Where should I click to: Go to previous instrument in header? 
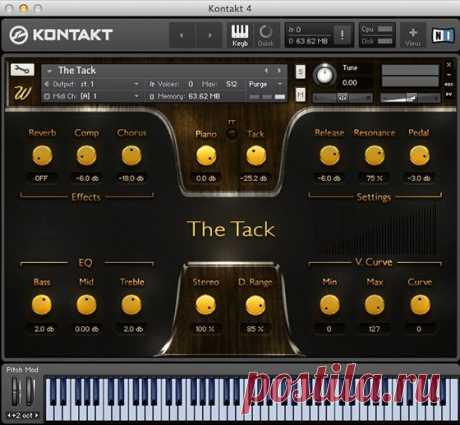pyautogui.click(x=182, y=35)
